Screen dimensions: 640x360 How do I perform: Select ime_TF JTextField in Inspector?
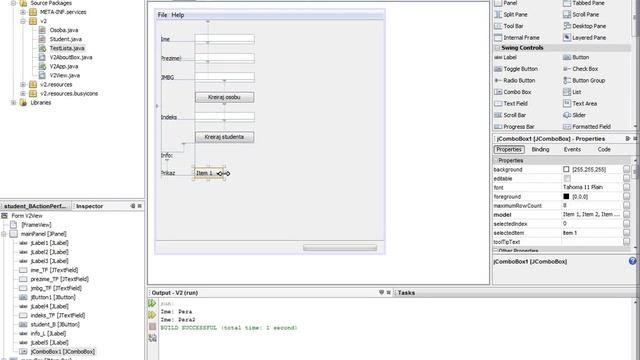[54, 270]
